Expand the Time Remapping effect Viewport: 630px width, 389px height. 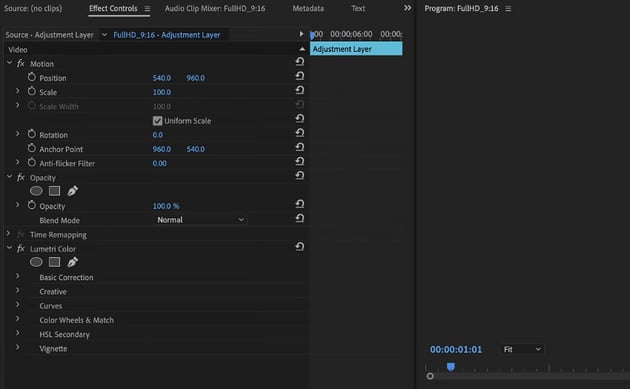[8, 233]
